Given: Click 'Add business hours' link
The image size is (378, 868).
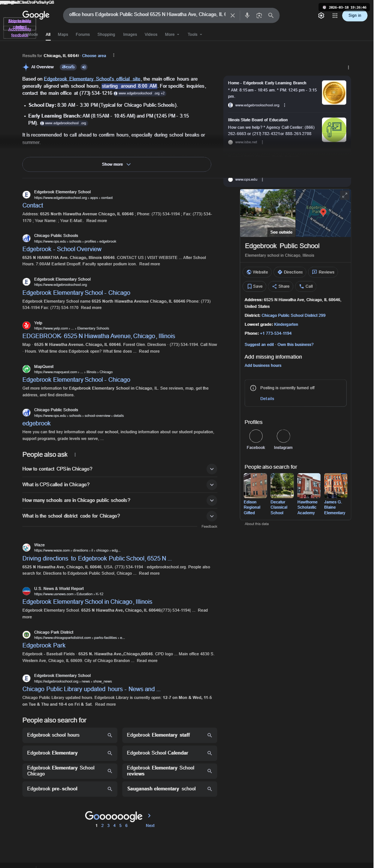Looking at the screenshot, I should [x=263, y=365].
